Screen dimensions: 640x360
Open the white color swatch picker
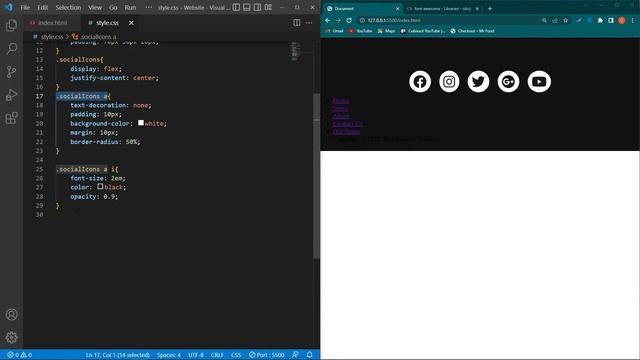141,122
